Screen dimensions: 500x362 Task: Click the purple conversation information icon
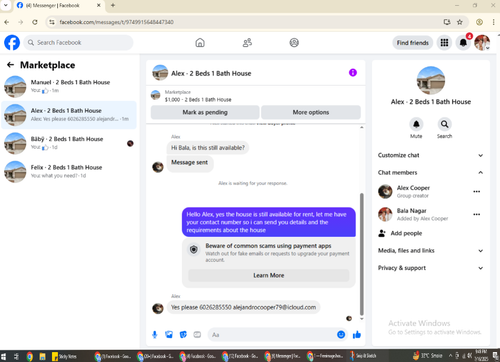(353, 73)
